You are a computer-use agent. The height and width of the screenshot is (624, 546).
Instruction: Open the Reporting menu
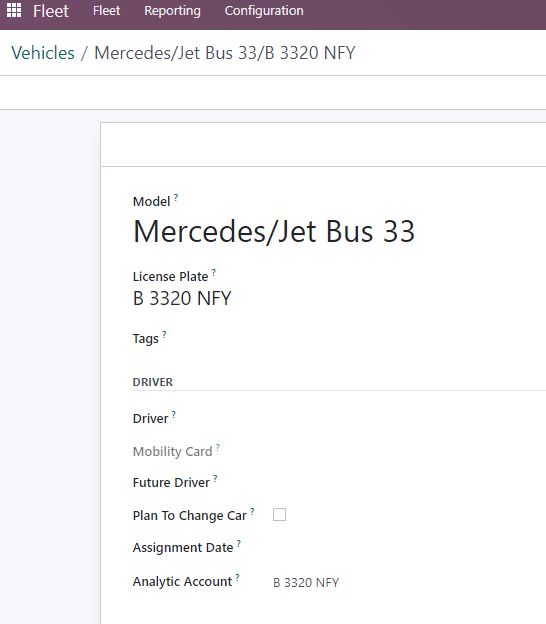(172, 10)
